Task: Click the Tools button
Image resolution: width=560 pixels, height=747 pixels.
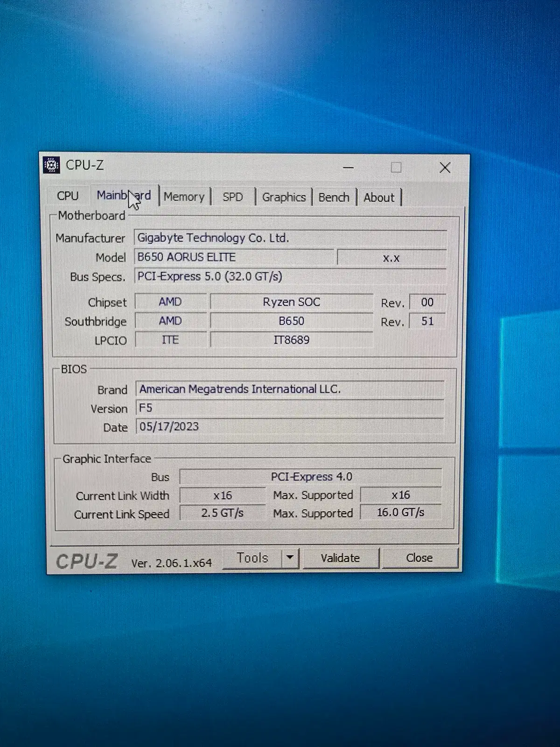Action: 252,558
